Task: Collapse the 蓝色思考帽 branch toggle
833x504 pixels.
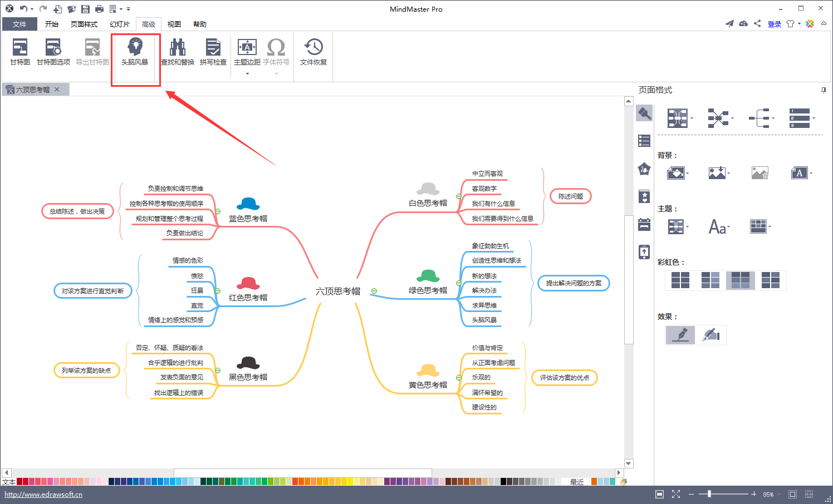Action: 218,211
